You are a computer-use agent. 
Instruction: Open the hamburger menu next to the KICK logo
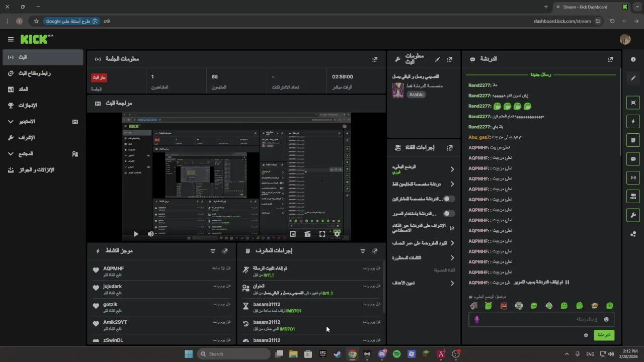[11, 39]
